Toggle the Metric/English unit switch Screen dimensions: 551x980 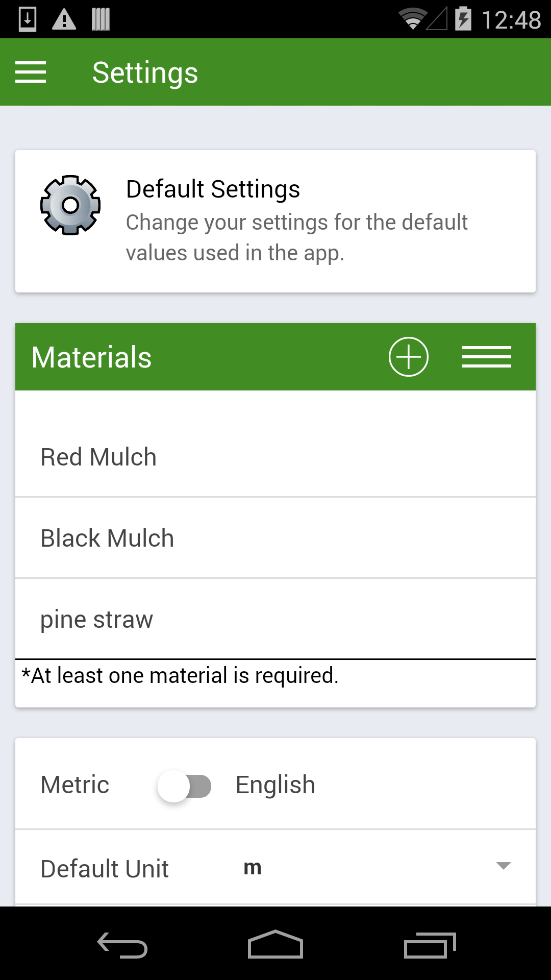tap(185, 785)
